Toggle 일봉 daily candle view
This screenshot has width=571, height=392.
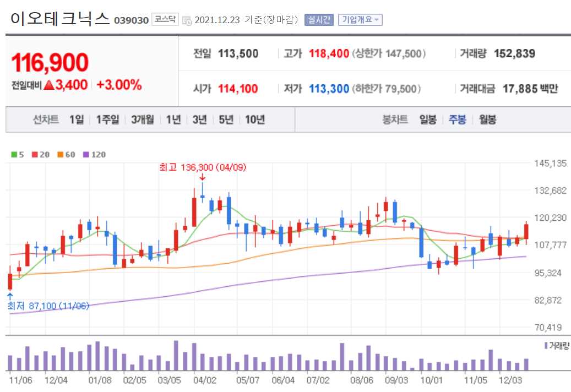(427, 119)
